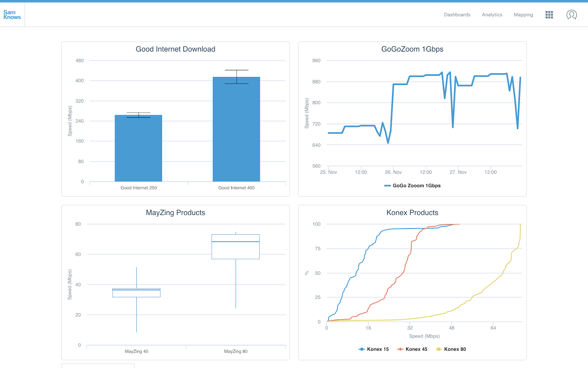Click the SamKnows logo
588x368 pixels.
12,15
